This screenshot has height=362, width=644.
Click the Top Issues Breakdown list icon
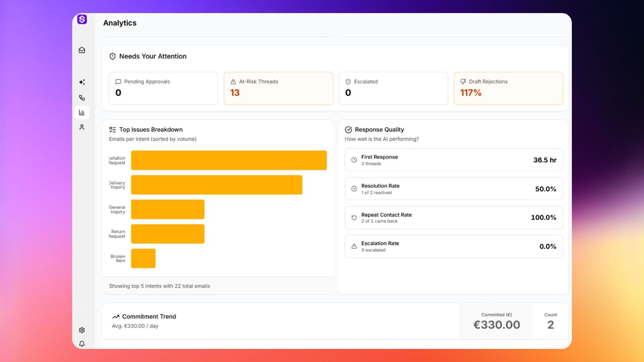pyautogui.click(x=113, y=130)
